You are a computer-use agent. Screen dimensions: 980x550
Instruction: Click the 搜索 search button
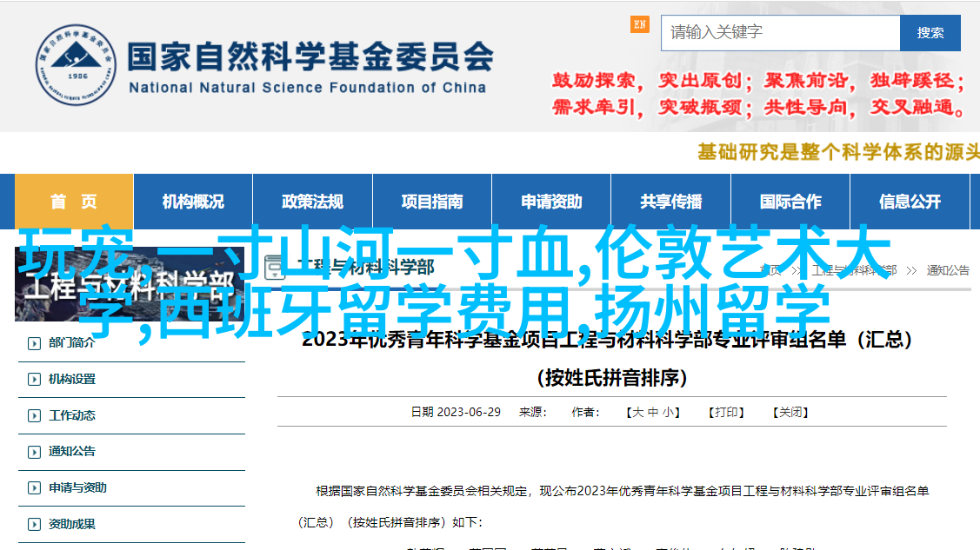(x=930, y=32)
